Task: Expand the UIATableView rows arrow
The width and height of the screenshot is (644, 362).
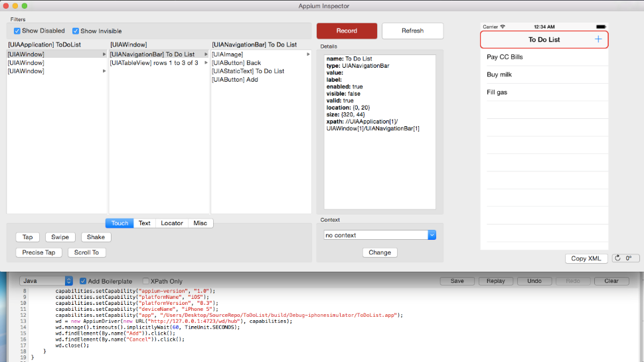Action: pyautogui.click(x=206, y=63)
